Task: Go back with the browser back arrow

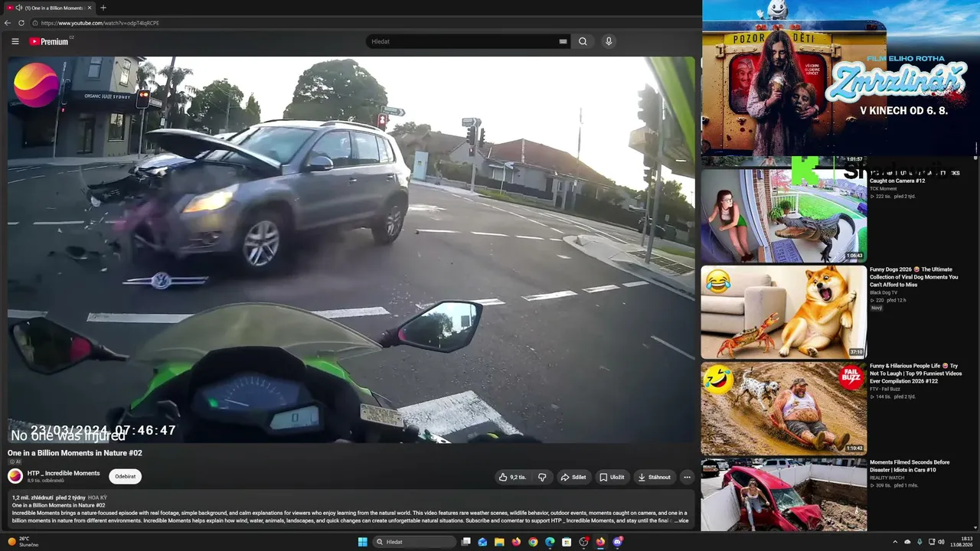Action: pyautogui.click(x=8, y=23)
